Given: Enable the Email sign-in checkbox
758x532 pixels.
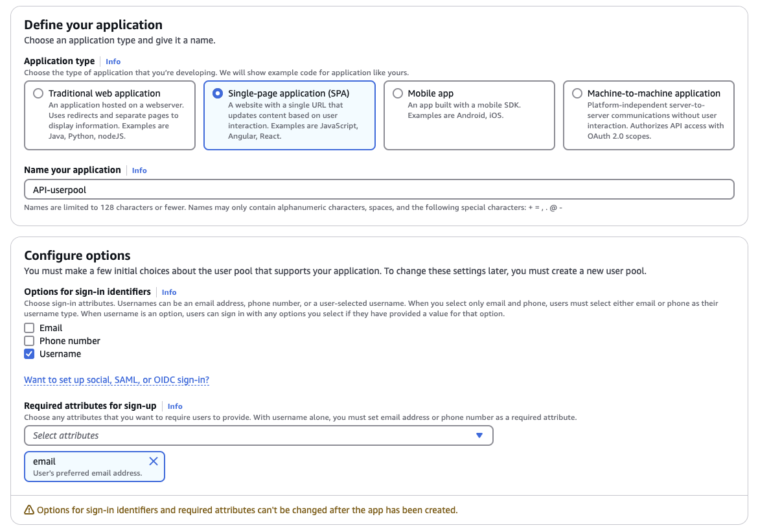Looking at the screenshot, I should (x=30, y=328).
